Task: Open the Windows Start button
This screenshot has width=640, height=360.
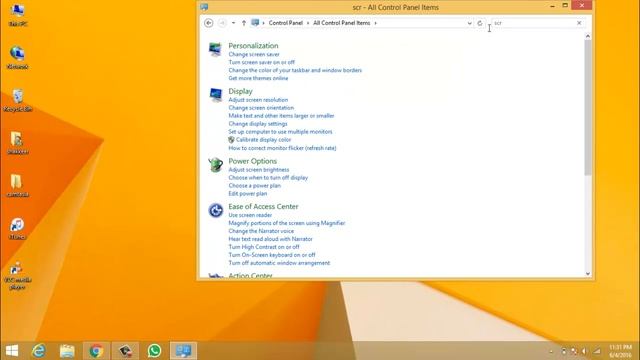Action: point(12,351)
